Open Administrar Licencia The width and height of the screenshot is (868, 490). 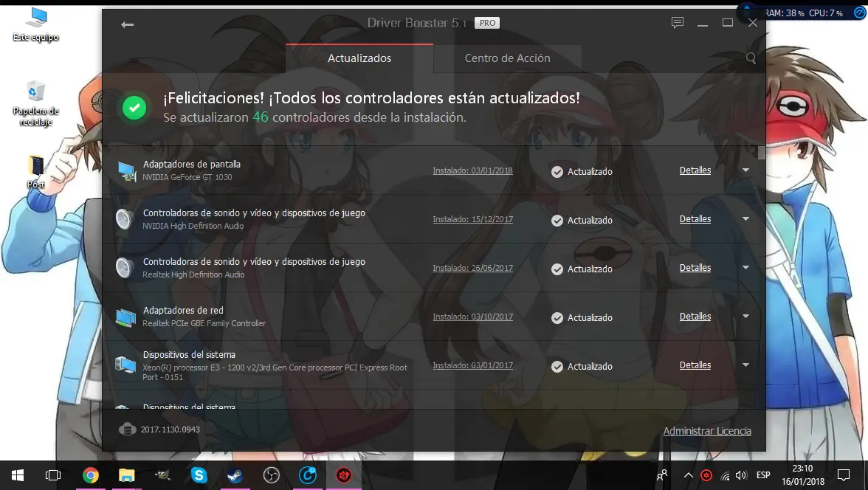(x=707, y=430)
